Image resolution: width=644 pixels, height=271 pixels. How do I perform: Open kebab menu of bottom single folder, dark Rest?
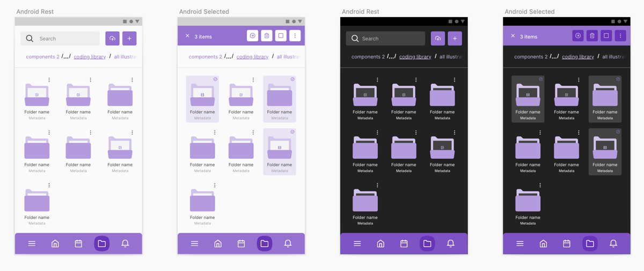coord(377,185)
